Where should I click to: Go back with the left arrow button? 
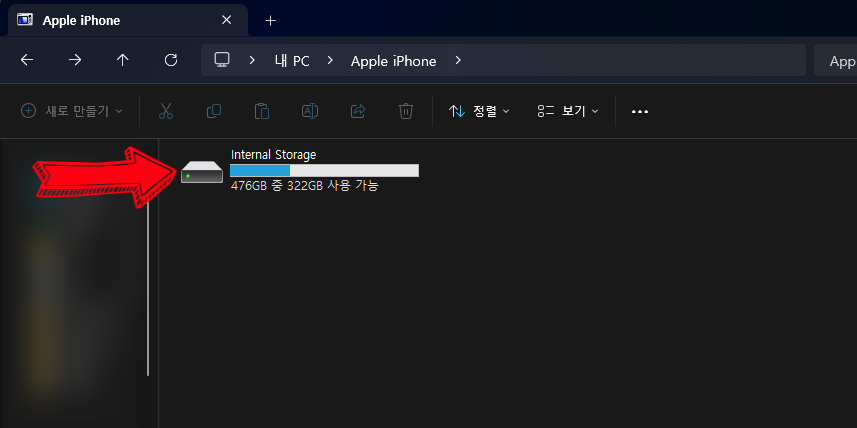(27, 60)
